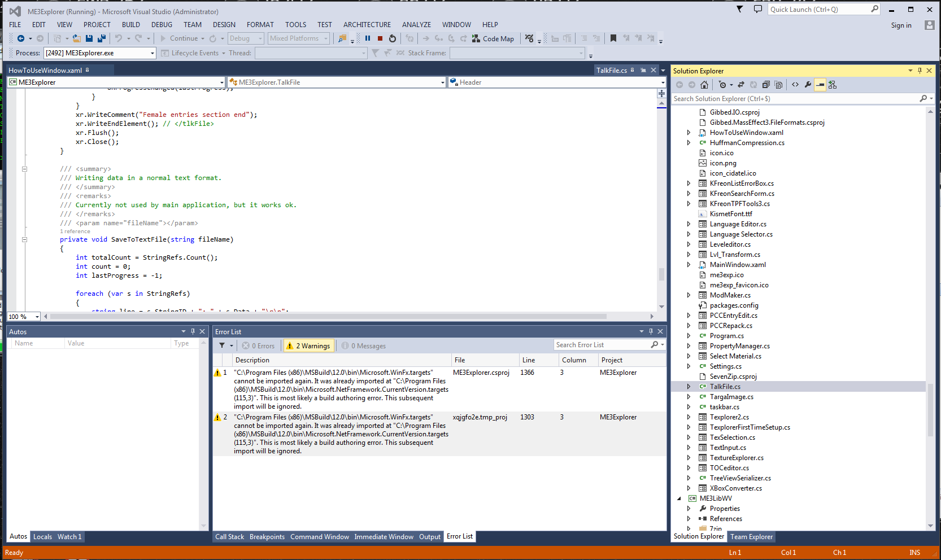This screenshot has width=941, height=560.
Task: Save All files from toolbar
Action: tap(102, 38)
